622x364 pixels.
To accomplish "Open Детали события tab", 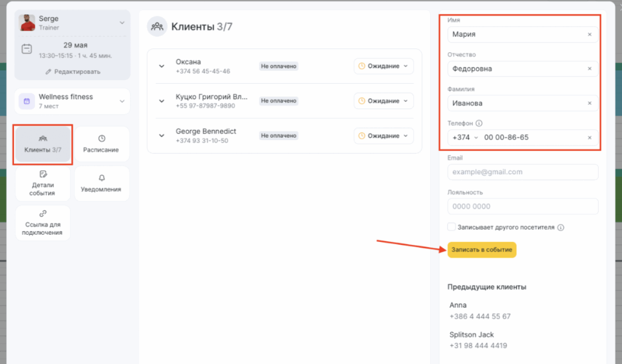I will pos(43,184).
